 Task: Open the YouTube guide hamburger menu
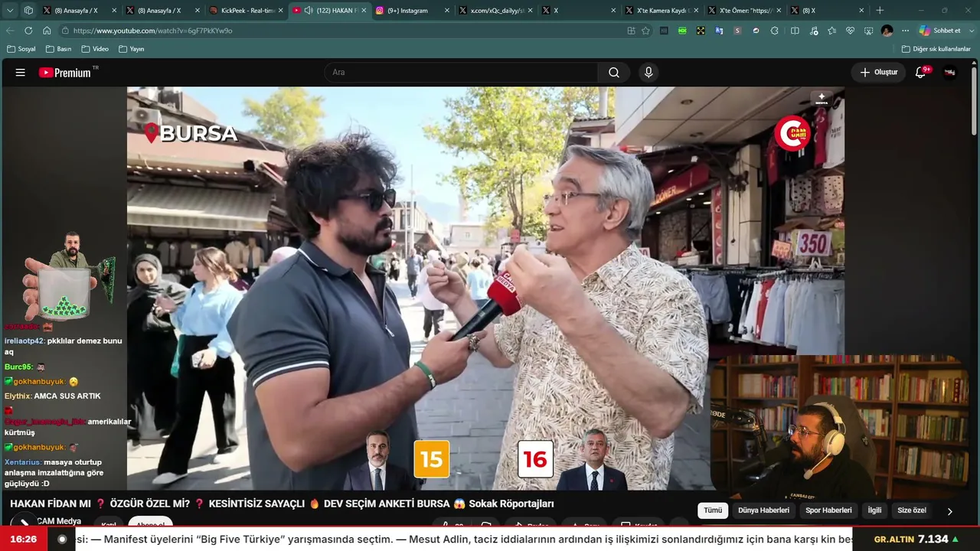21,73
